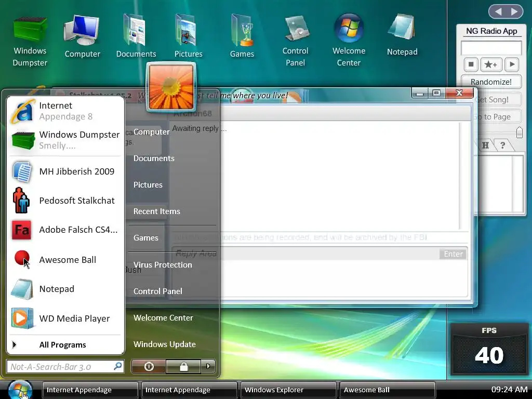Image resolution: width=532 pixels, height=399 pixels.
Task: Click the flower user account picture
Action: pyautogui.click(x=171, y=87)
